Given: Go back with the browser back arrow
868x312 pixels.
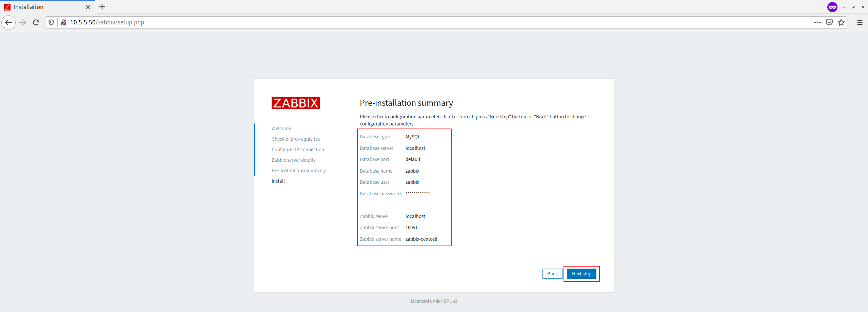Looking at the screenshot, I should click(8, 22).
